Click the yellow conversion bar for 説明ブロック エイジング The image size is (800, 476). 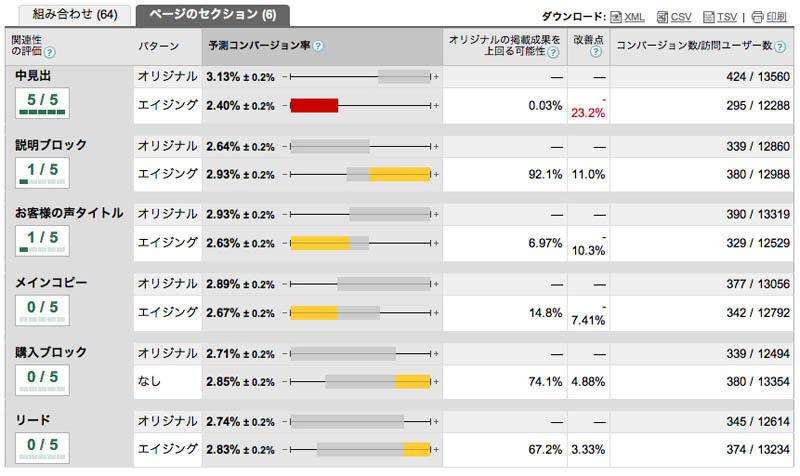tap(399, 174)
